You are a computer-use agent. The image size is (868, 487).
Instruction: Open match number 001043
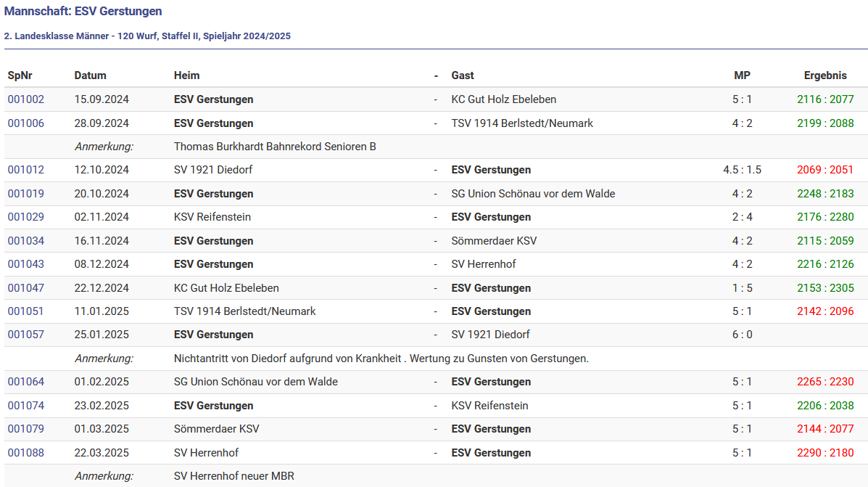pyautogui.click(x=26, y=264)
